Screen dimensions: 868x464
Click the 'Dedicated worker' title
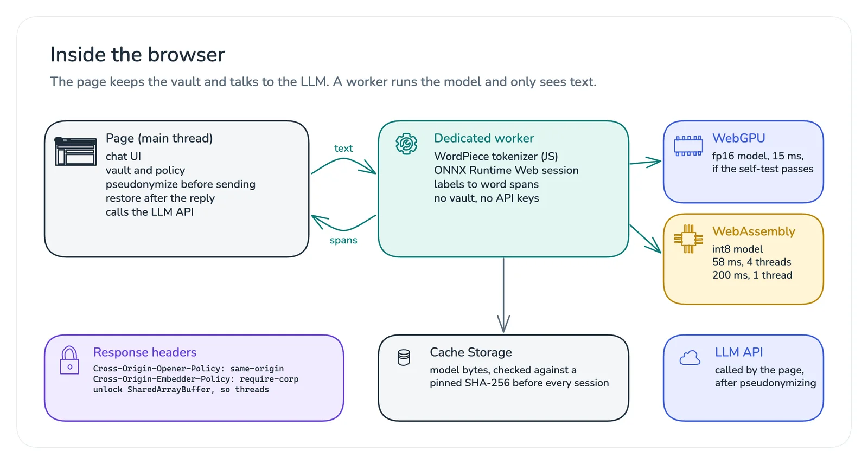click(484, 138)
